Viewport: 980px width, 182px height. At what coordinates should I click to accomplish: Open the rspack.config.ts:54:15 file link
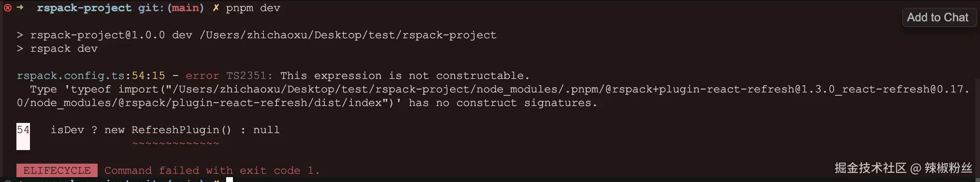pos(91,76)
